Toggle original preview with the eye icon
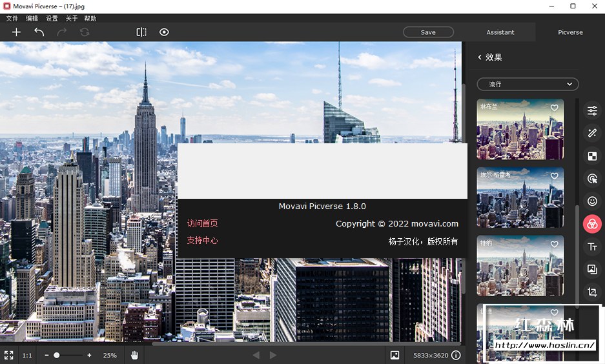 click(x=164, y=32)
